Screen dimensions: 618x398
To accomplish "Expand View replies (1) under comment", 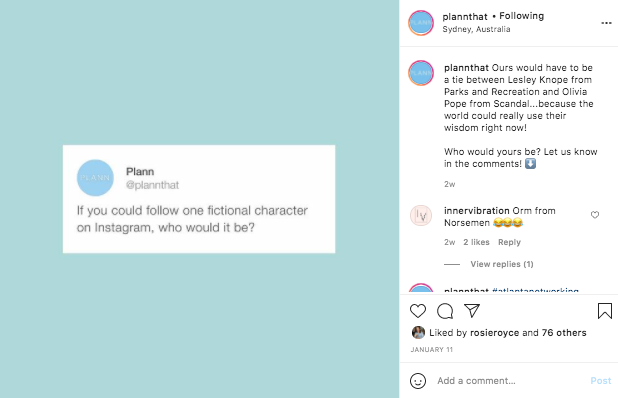I will point(502,264).
